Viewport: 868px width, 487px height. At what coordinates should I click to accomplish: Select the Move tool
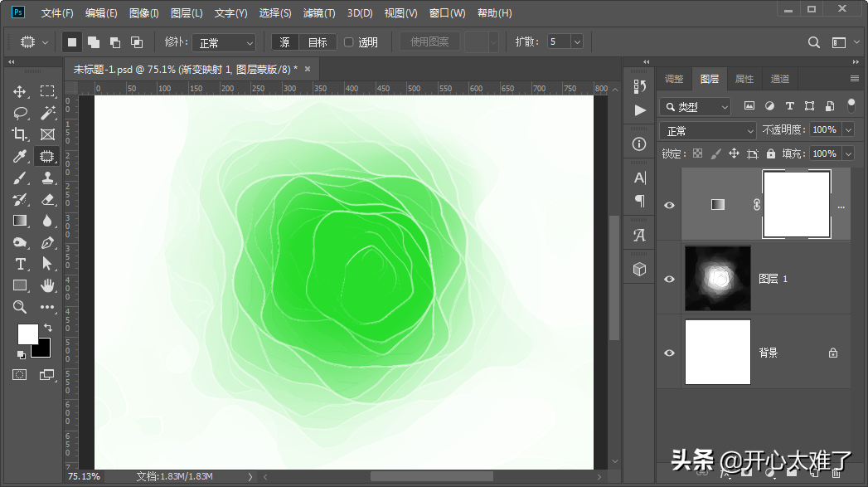20,91
